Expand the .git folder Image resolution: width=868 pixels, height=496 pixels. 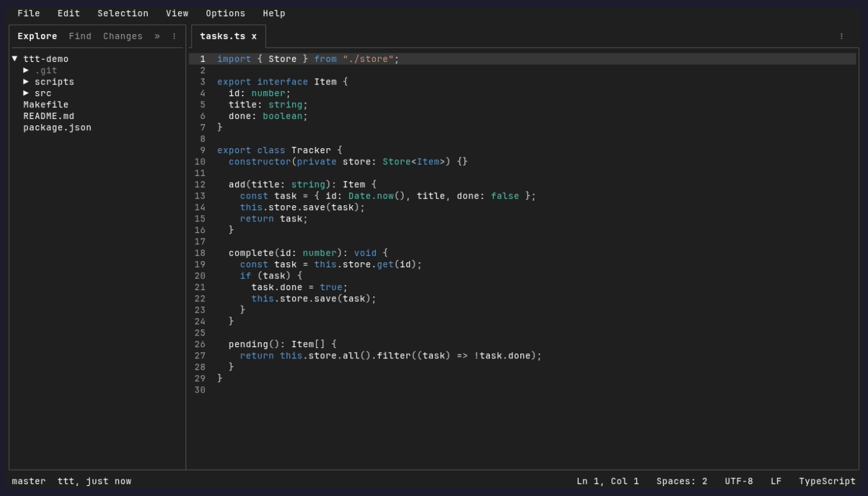(x=26, y=70)
